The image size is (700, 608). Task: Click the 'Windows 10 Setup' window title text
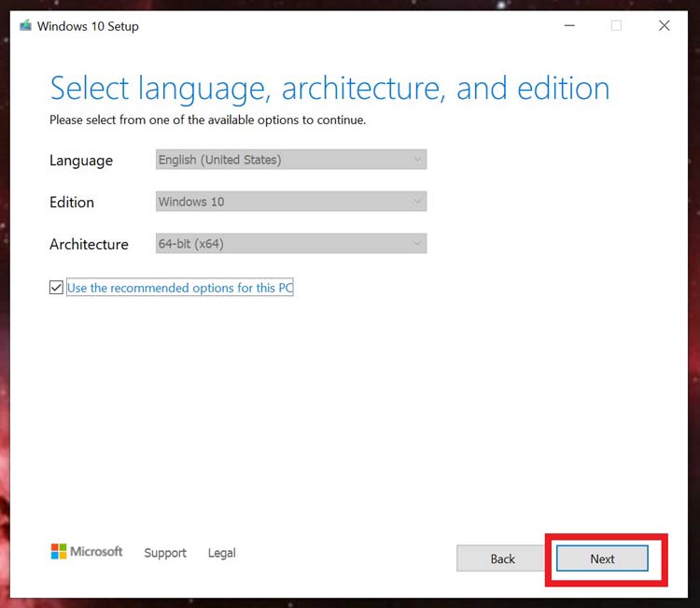coord(88,26)
